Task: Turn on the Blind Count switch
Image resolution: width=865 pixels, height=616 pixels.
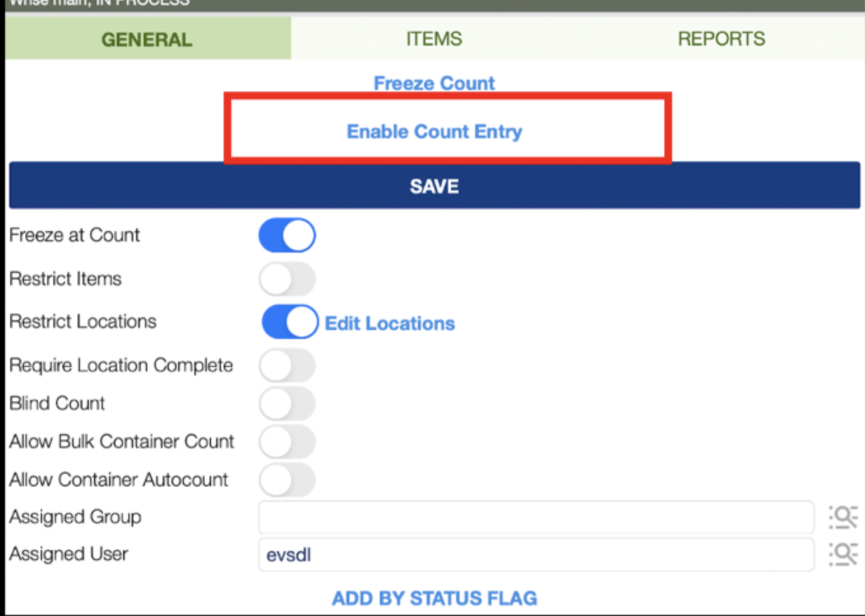Action: pos(287,404)
